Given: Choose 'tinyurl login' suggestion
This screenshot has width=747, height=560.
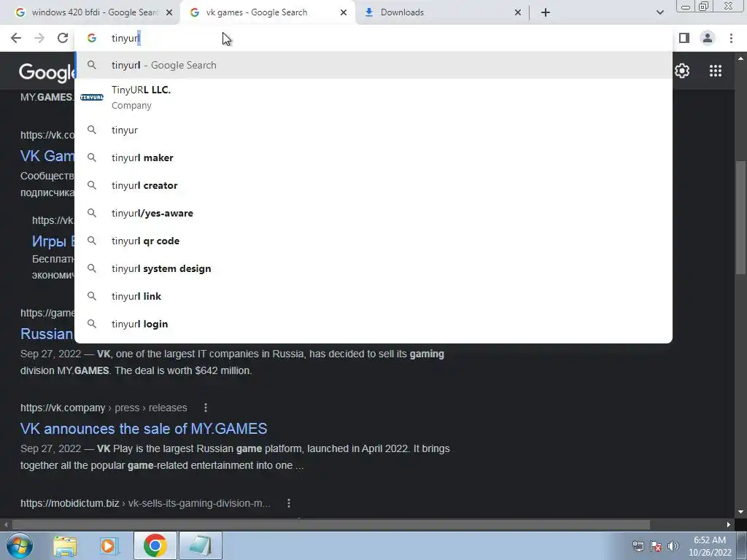Looking at the screenshot, I should [373, 324].
